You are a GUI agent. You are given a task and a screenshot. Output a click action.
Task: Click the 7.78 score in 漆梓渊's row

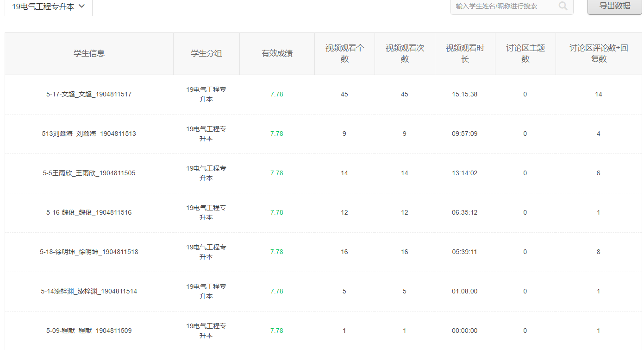pyautogui.click(x=277, y=291)
